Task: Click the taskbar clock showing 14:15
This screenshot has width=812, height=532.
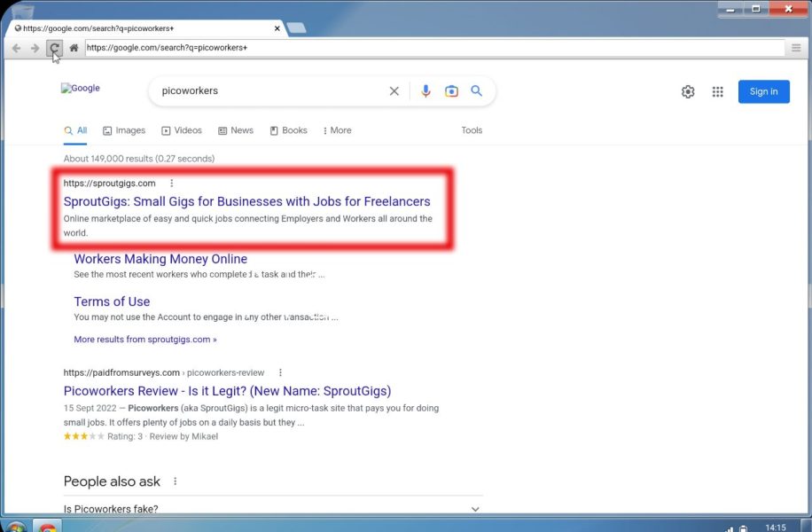Action: 776,528
